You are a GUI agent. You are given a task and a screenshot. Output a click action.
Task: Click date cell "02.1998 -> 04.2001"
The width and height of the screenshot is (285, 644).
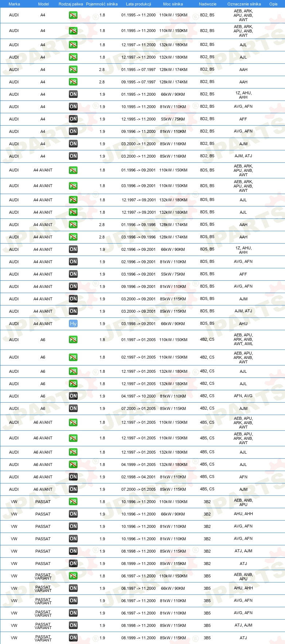point(138,477)
